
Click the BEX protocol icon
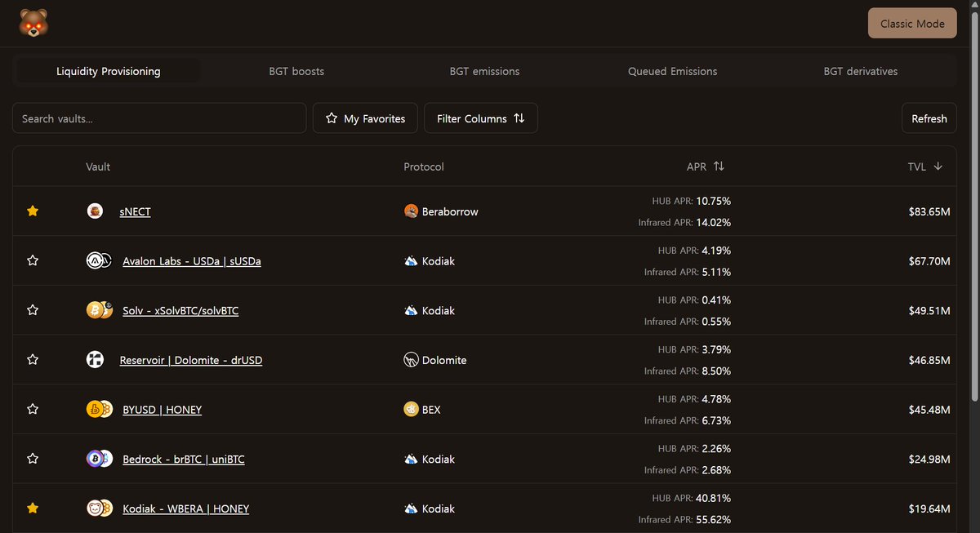[409, 409]
